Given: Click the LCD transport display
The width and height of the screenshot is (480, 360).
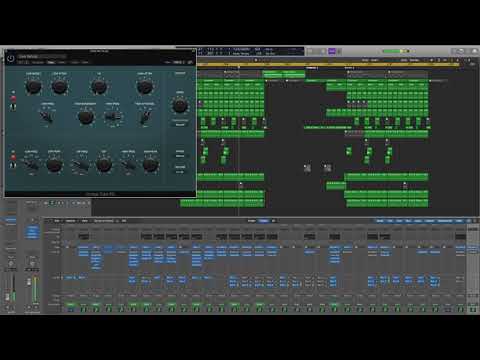Looking at the screenshot, I should pyautogui.click(x=251, y=51).
